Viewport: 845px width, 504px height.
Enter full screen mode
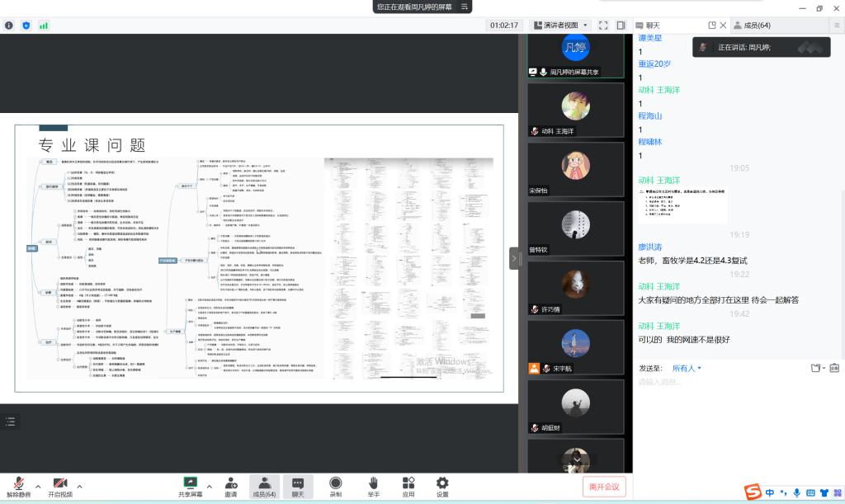(603, 26)
